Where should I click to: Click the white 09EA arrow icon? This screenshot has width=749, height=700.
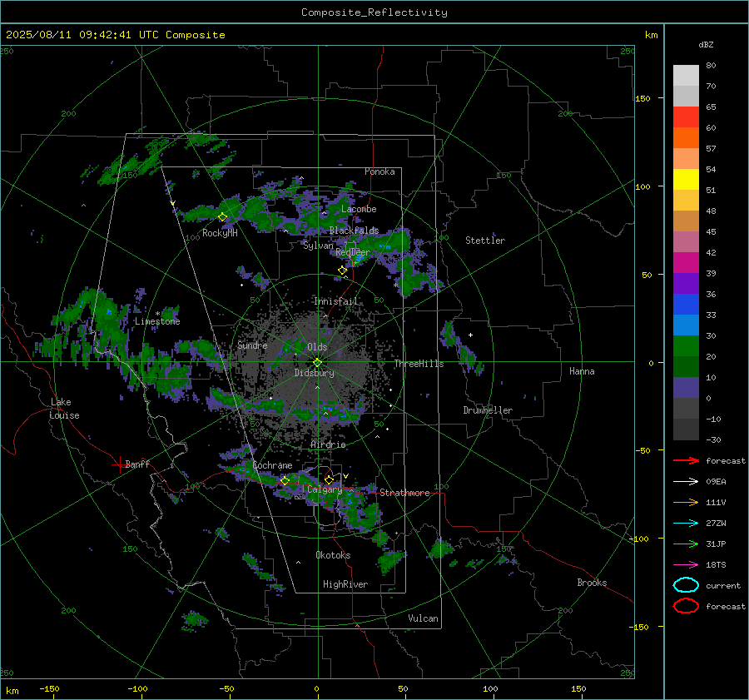click(686, 482)
